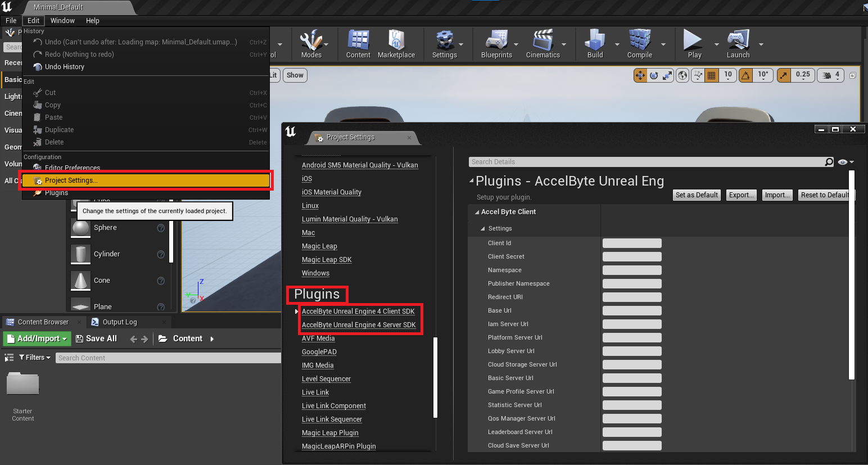Click the Client Id input field
The image size is (868, 465).
coord(632,243)
